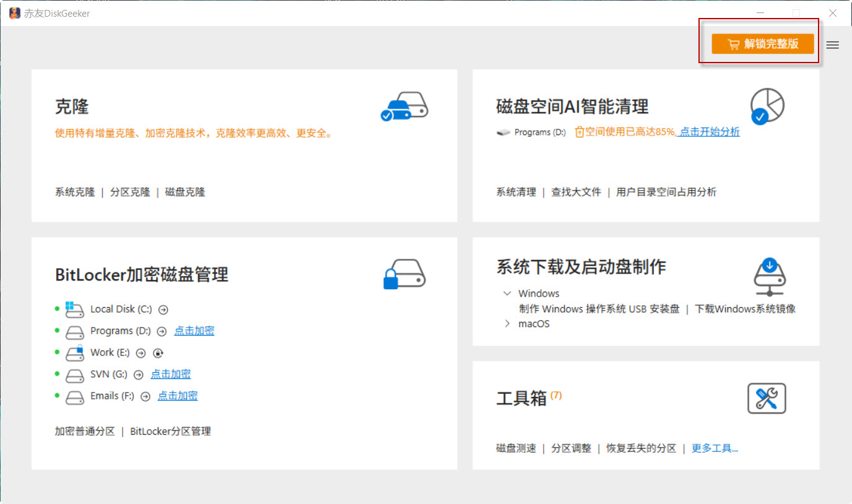Click the system download drive icon
Screen dimensions: 852x504
coord(769,277)
